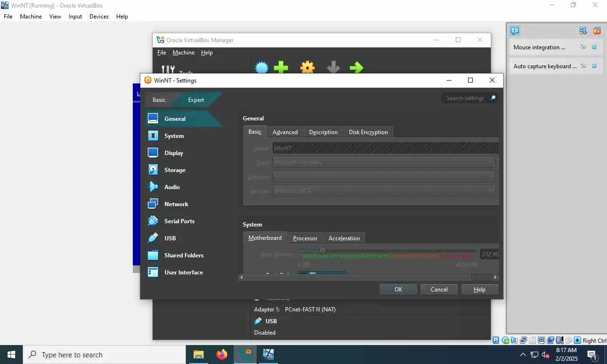The height and width of the screenshot is (364, 607).
Task: Click the recording status bar indicator icon
Action: (x=550, y=340)
